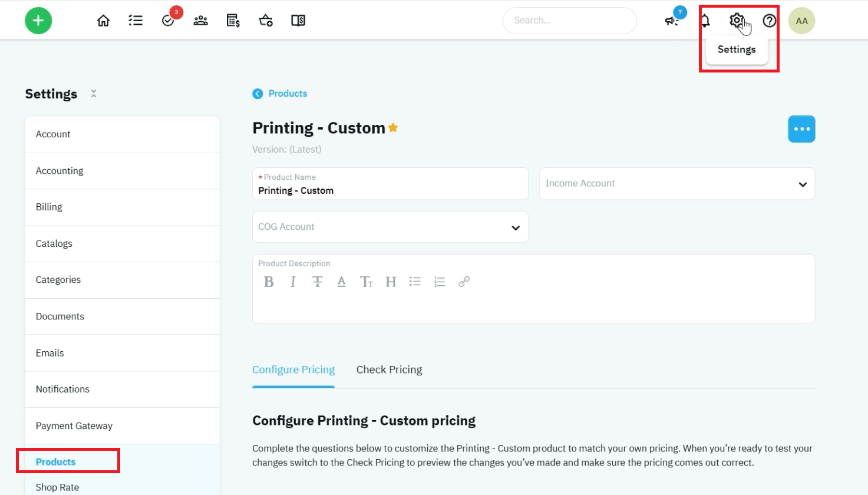868x495 pixels.
Task: Switch to the Check Pricing tab
Action: coord(389,370)
